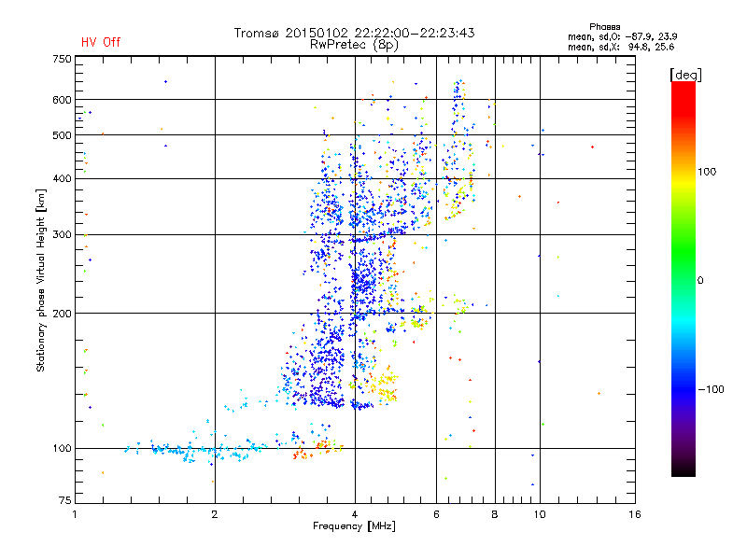Viewport: 747px width, 560px height.
Task: Click the colorbar label '-100'
Action: click(711, 389)
